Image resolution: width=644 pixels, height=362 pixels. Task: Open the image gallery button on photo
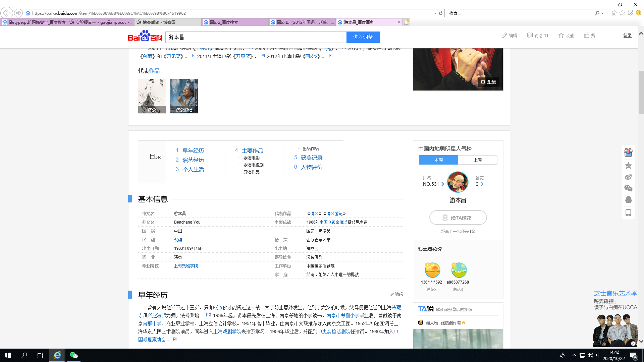pos(488,82)
